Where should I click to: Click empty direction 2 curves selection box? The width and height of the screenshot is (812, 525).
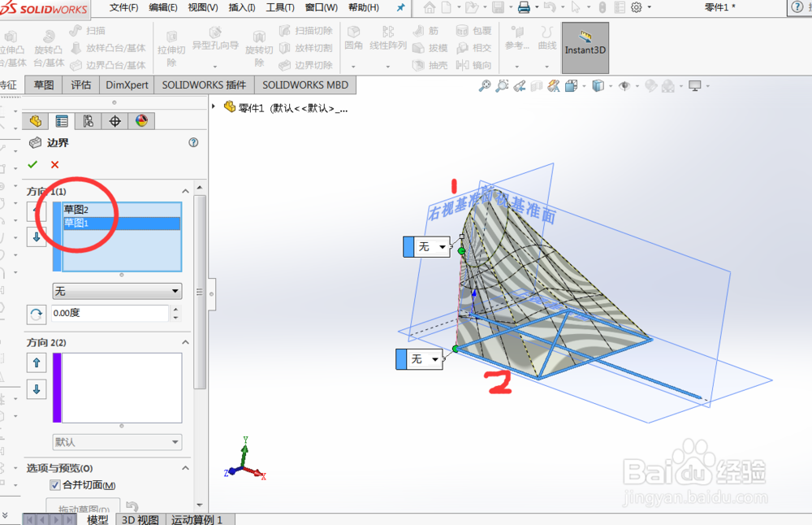[122, 388]
